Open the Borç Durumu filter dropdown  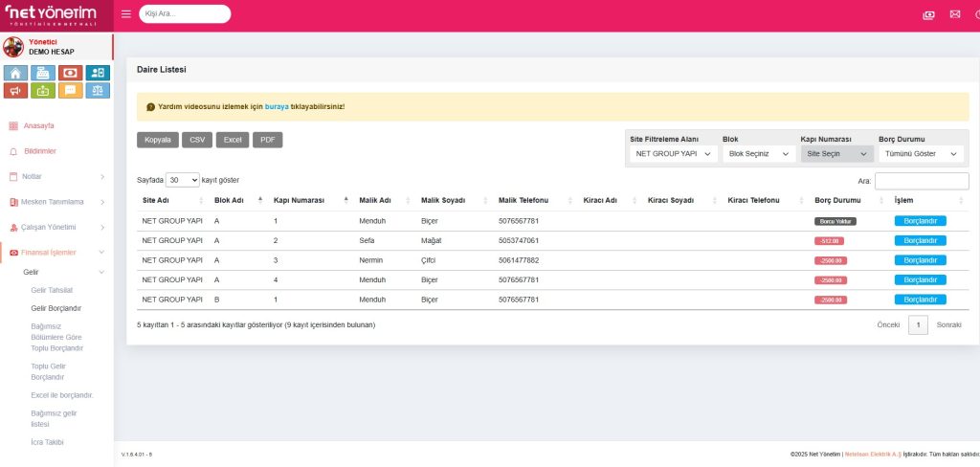tap(922, 153)
